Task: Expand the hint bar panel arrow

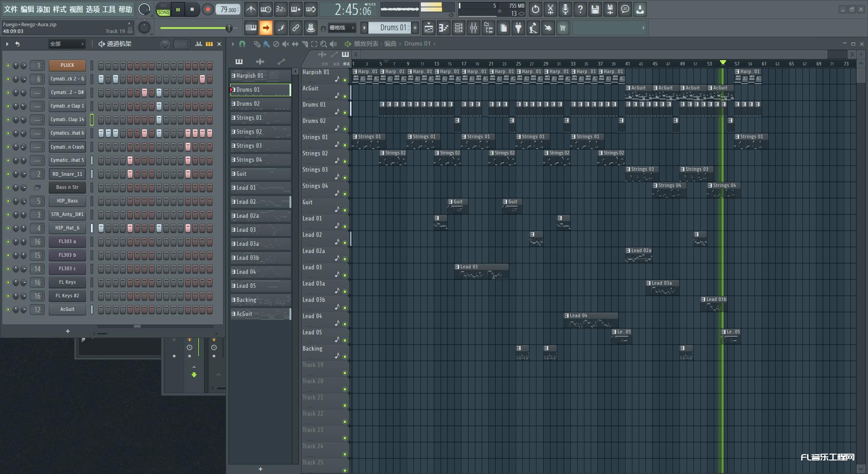Action: (x=643, y=28)
